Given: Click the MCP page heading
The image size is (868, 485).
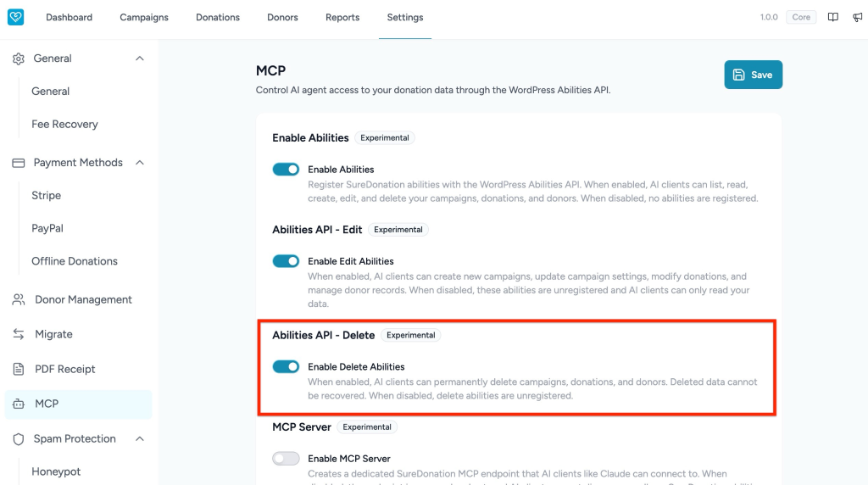Looking at the screenshot, I should 270,71.
